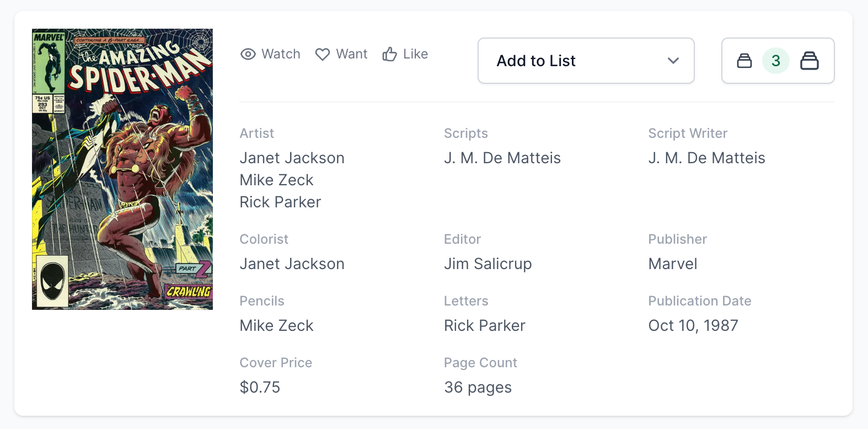This screenshot has height=429, width=868.
Task: Toggle the Like label for this comic
Action: 415,54
